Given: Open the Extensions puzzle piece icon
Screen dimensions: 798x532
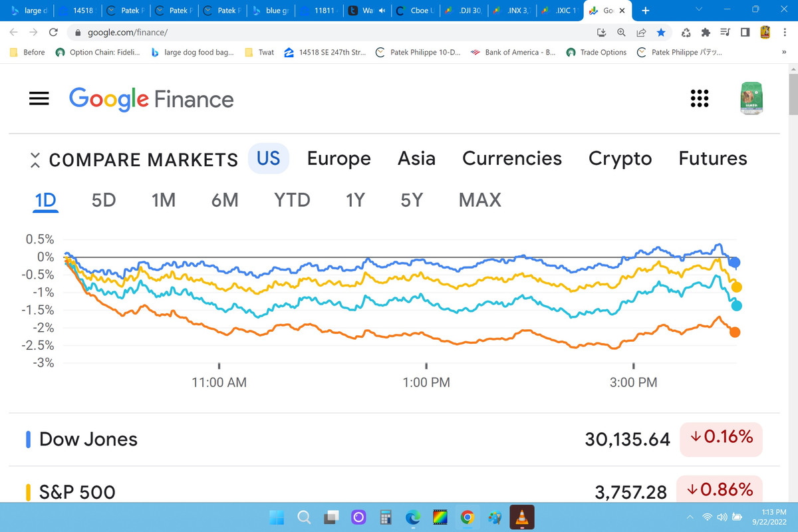Looking at the screenshot, I should pos(706,32).
